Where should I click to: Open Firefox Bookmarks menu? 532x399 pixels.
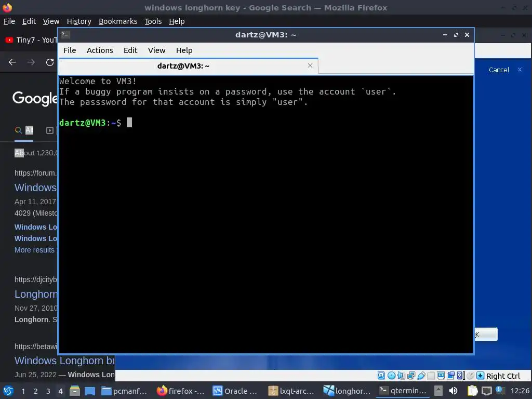[x=118, y=21]
